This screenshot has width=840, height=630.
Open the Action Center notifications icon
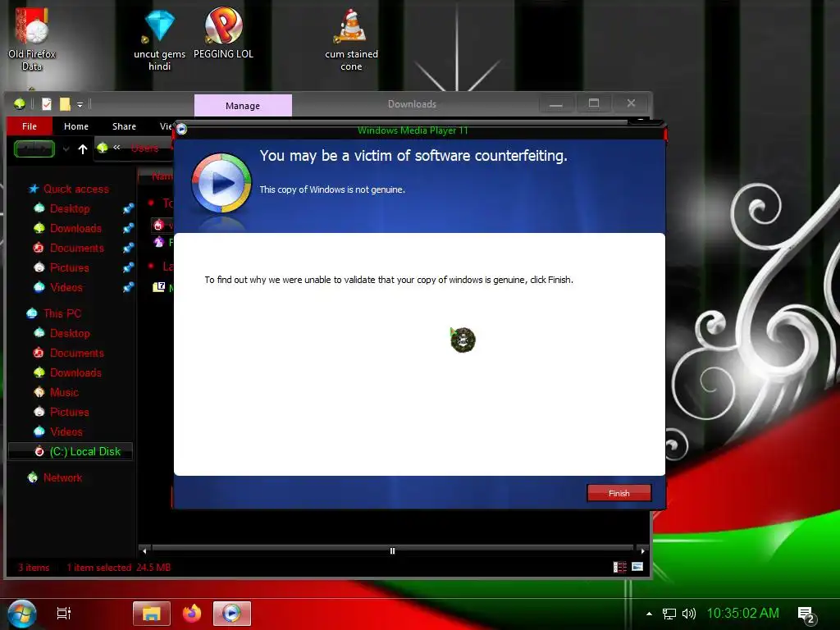(806, 614)
